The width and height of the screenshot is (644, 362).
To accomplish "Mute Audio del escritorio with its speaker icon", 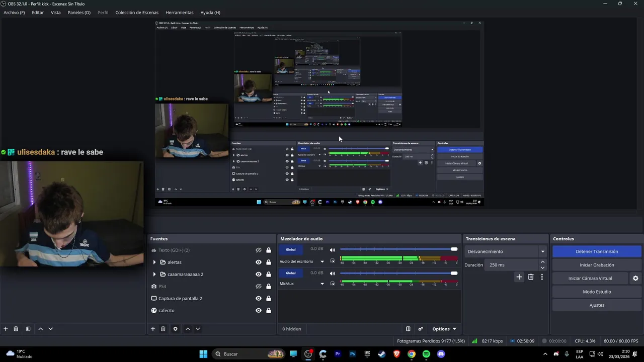I will pos(332,250).
